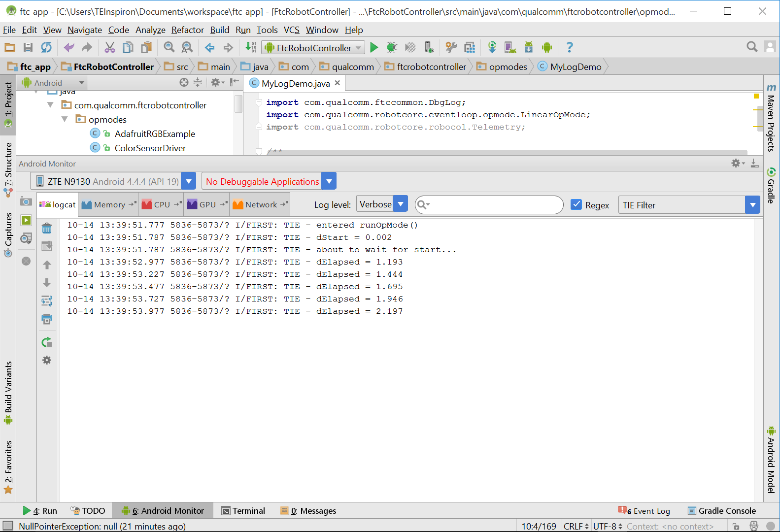This screenshot has width=780, height=532.
Task: Toggle the Regex checkbox
Action: [576, 204]
